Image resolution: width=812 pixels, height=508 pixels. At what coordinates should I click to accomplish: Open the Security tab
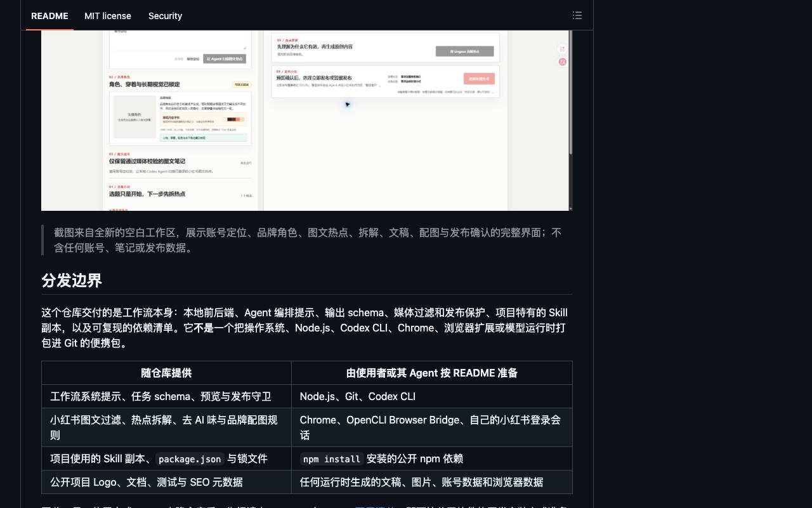165,16
